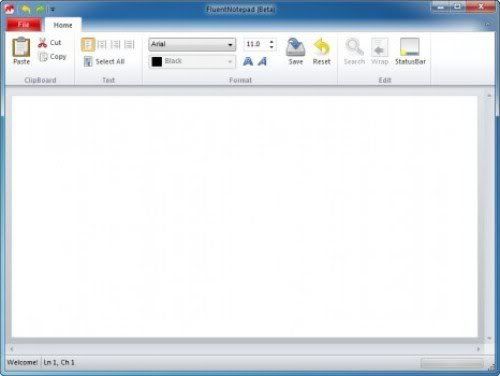This screenshot has height=376, width=500.
Task: Open the application menu orb icon
Action: 10,9
